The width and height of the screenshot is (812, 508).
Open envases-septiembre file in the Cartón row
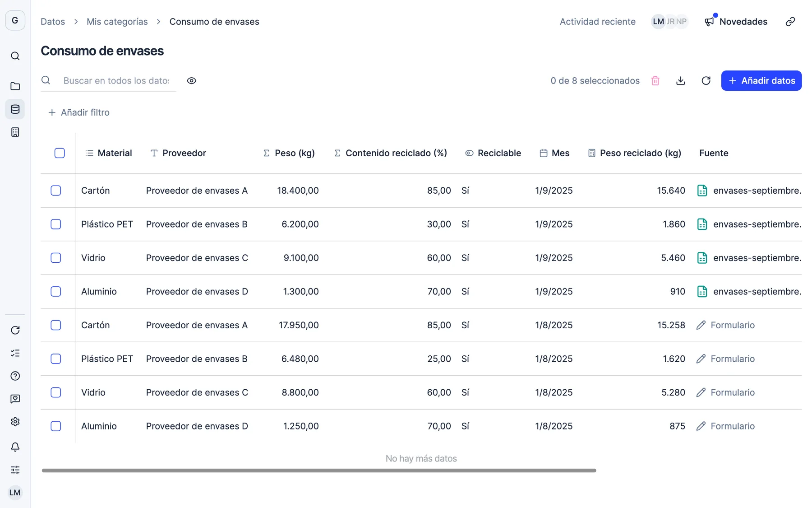(x=749, y=191)
